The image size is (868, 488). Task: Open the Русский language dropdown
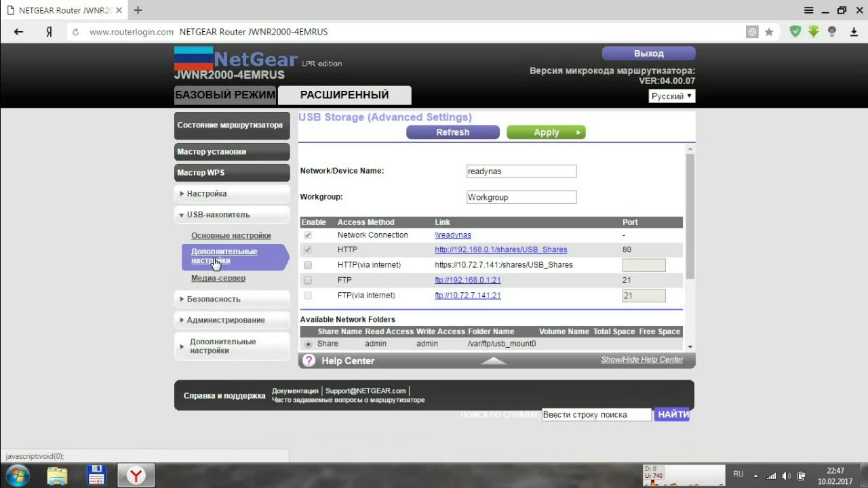(671, 96)
